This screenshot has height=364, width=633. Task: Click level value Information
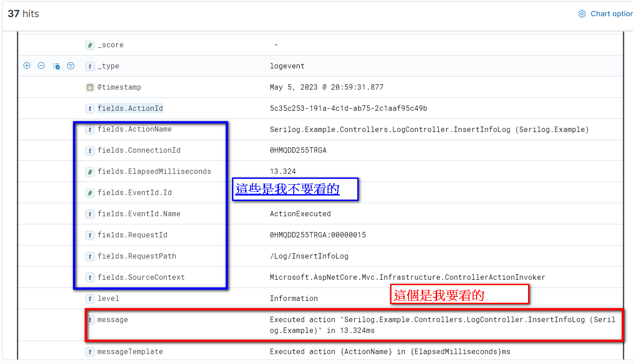click(x=294, y=299)
